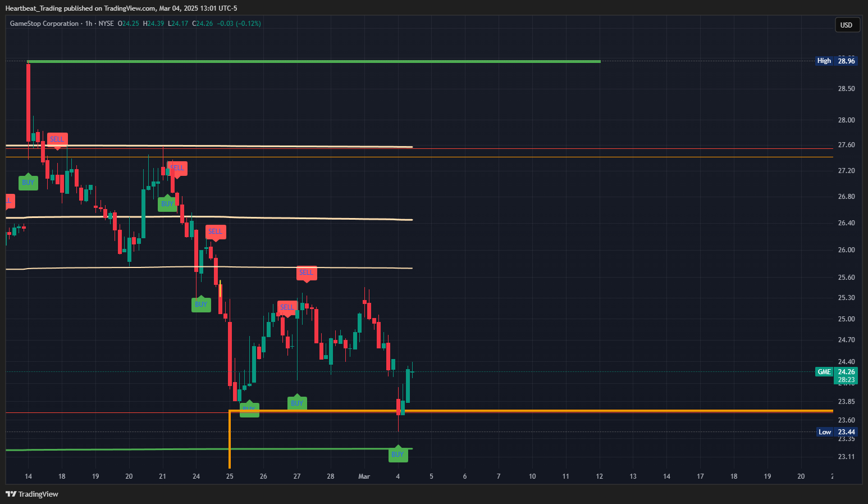Select the thick orange horizontal line near 23.70
The width and height of the screenshot is (868, 504).
point(531,411)
